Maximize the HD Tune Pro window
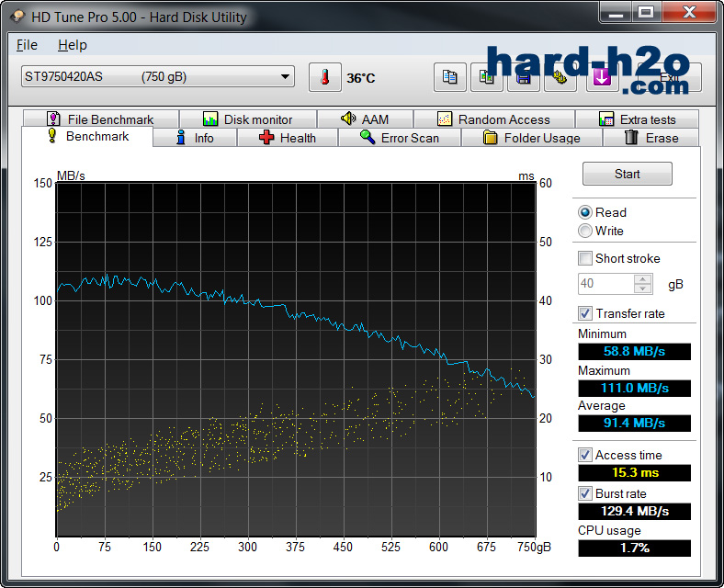The width and height of the screenshot is (724, 588). tap(646, 12)
